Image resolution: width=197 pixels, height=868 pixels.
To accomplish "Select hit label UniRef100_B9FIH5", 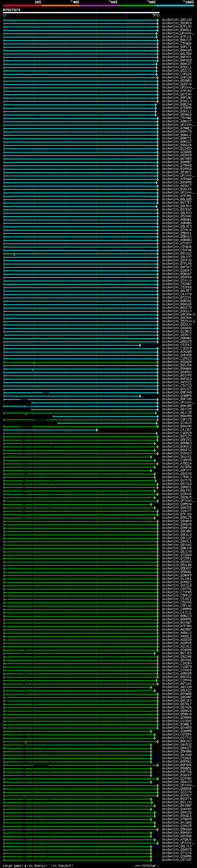I will tap(177, 399).
